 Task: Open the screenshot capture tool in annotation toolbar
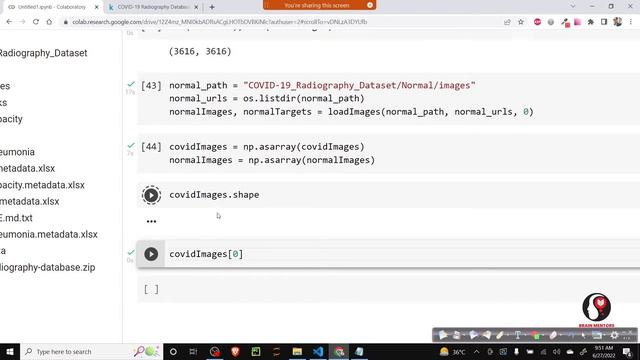pyautogui.click(x=597, y=335)
